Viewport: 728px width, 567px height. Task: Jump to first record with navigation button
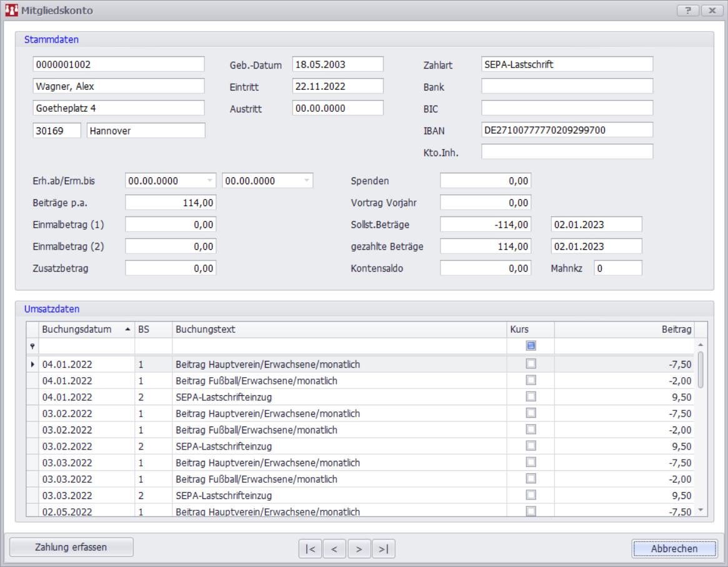click(310, 549)
